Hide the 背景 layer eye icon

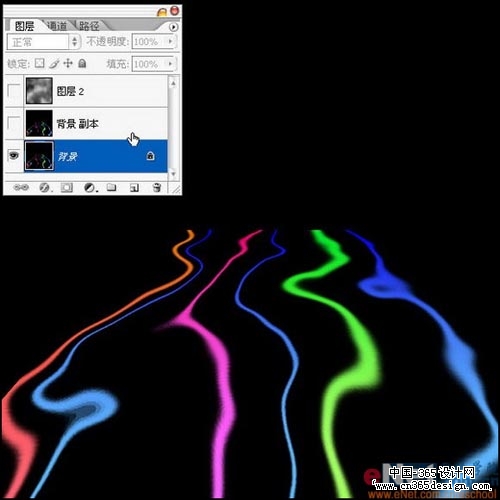coord(14,155)
